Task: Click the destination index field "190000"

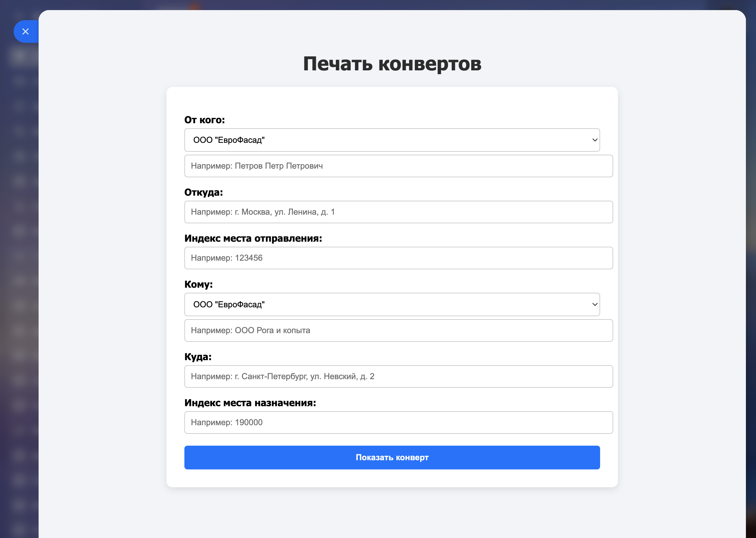Action: tap(398, 423)
